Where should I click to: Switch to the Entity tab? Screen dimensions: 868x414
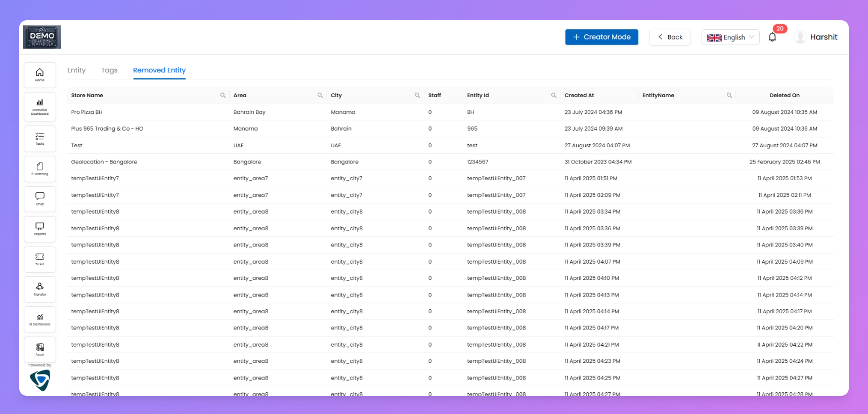(x=76, y=70)
